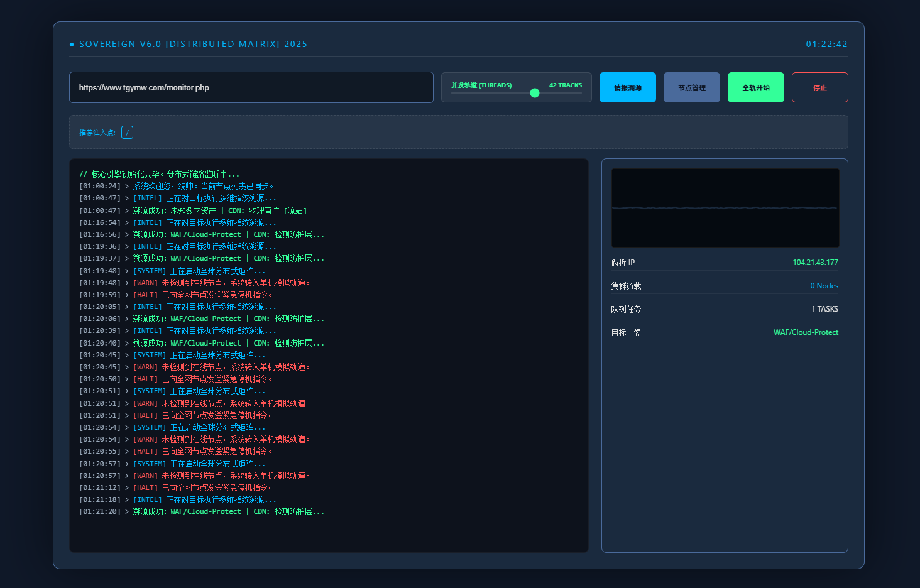Click the 情报溯源 button

[627, 87]
